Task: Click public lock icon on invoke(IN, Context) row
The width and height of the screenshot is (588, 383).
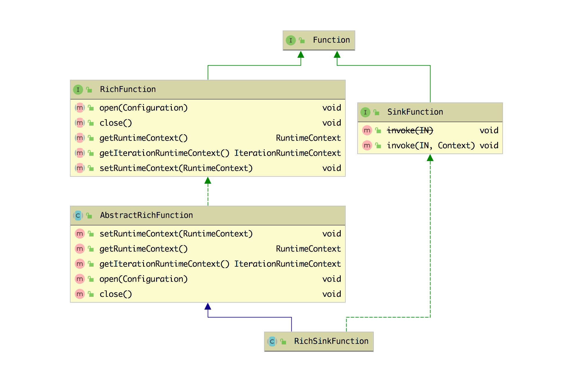Action: pos(378,146)
